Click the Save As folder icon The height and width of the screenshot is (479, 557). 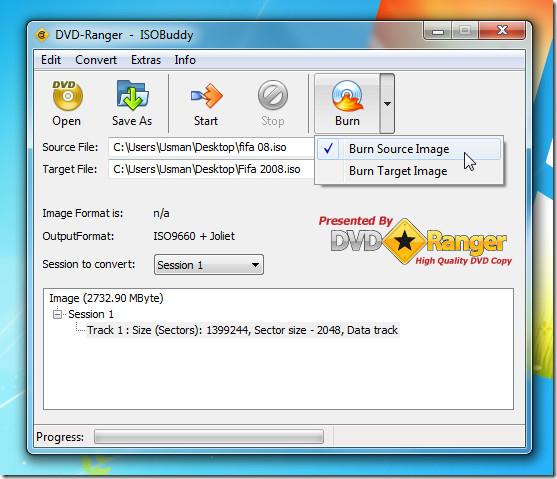coord(132,95)
